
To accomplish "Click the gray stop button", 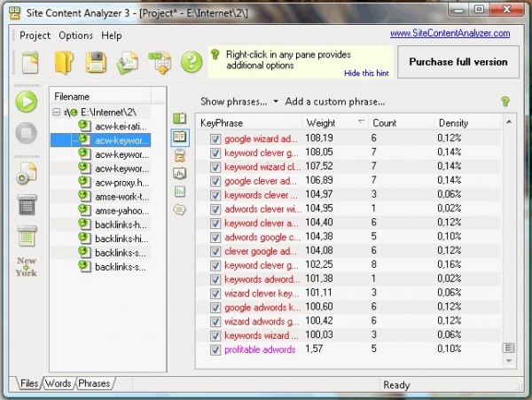I will pyautogui.click(x=27, y=133).
